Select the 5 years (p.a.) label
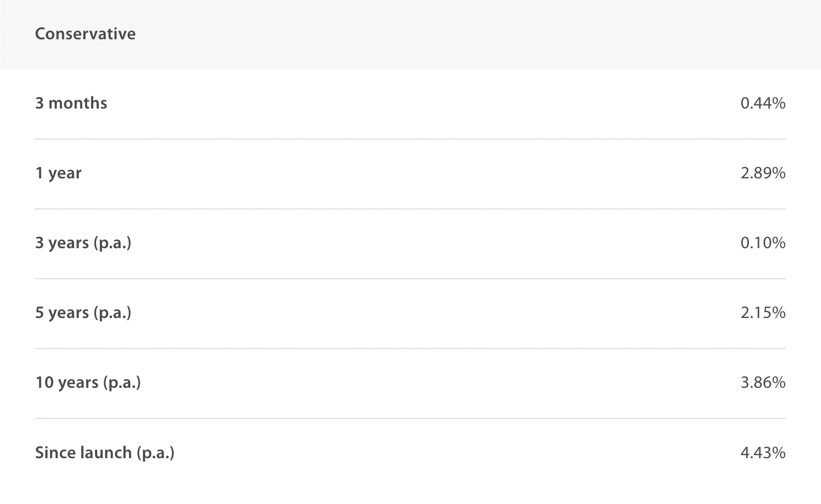Viewport: 821px width, 504px height. click(x=83, y=313)
